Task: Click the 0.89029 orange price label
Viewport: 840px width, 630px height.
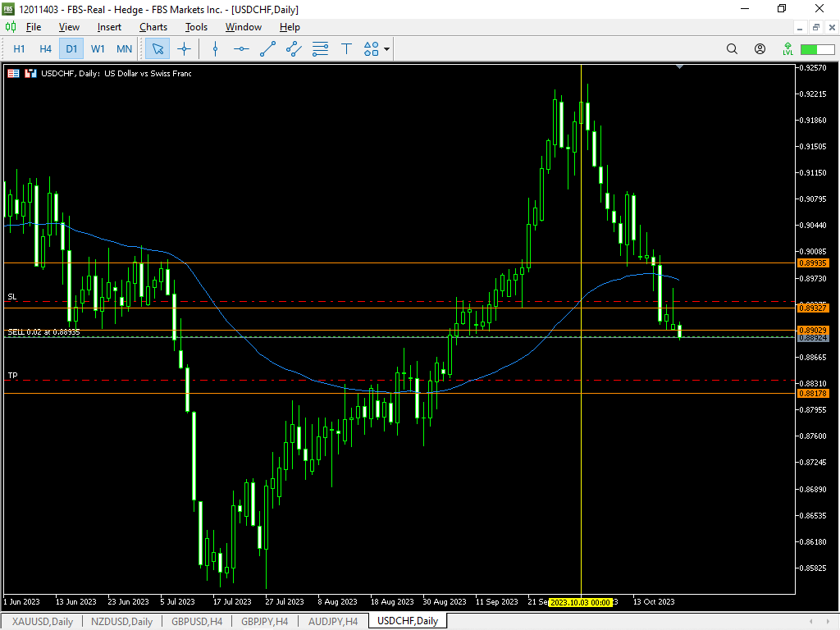Action: click(813, 331)
